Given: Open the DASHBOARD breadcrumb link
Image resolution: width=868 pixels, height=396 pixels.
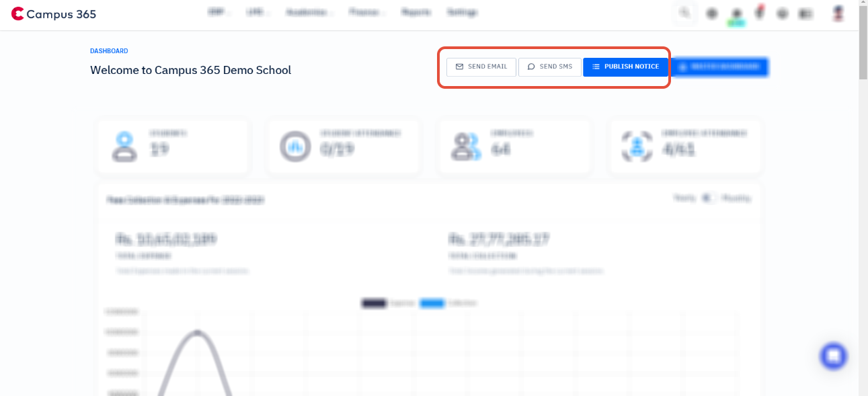Looking at the screenshot, I should tap(109, 51).
